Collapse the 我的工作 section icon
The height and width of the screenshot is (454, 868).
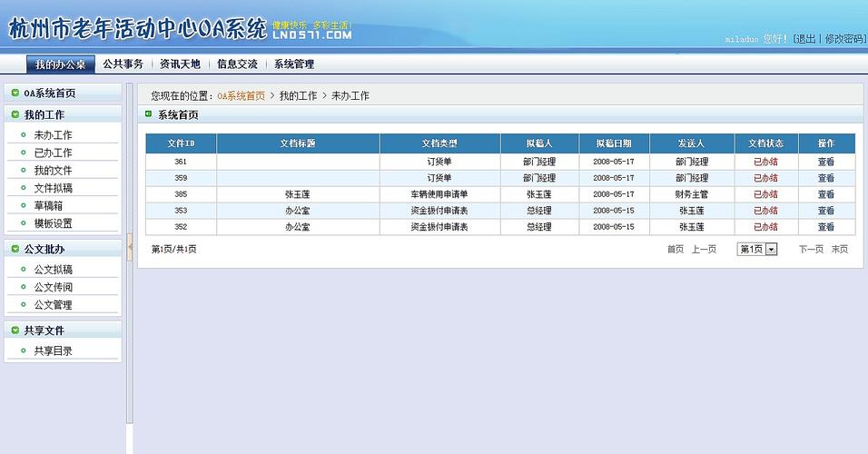(15, 114)
